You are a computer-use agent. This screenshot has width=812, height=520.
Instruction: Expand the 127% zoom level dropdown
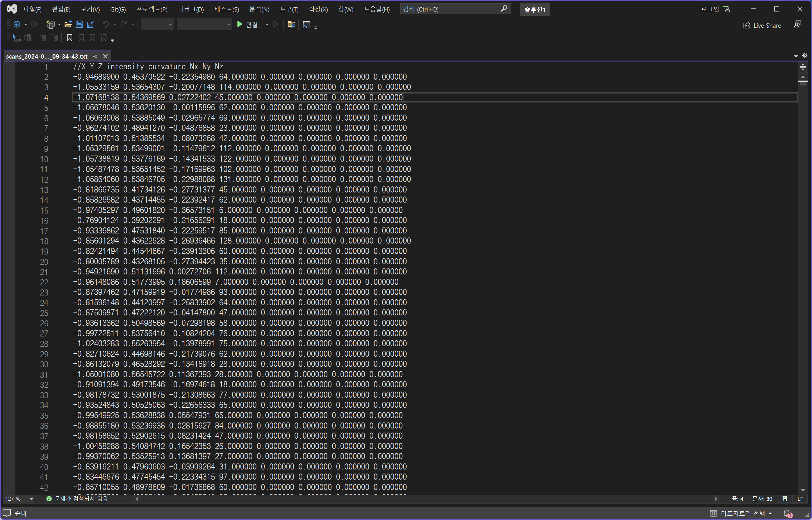[x=31, y=498]
